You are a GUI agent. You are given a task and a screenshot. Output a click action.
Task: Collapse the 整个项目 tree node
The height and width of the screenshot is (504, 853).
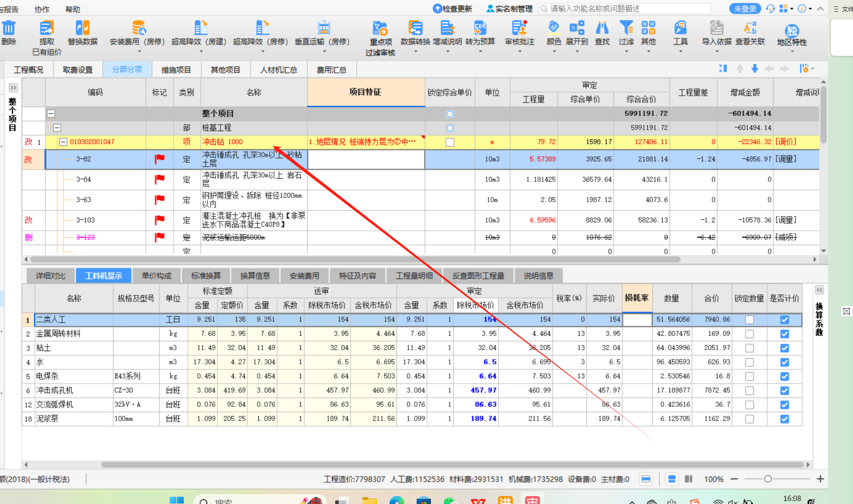51,114
